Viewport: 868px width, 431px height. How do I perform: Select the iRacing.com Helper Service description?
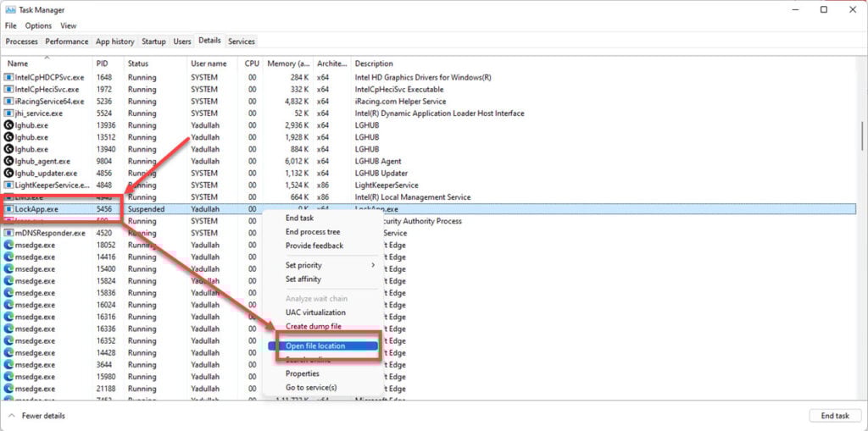pos(400,102)
